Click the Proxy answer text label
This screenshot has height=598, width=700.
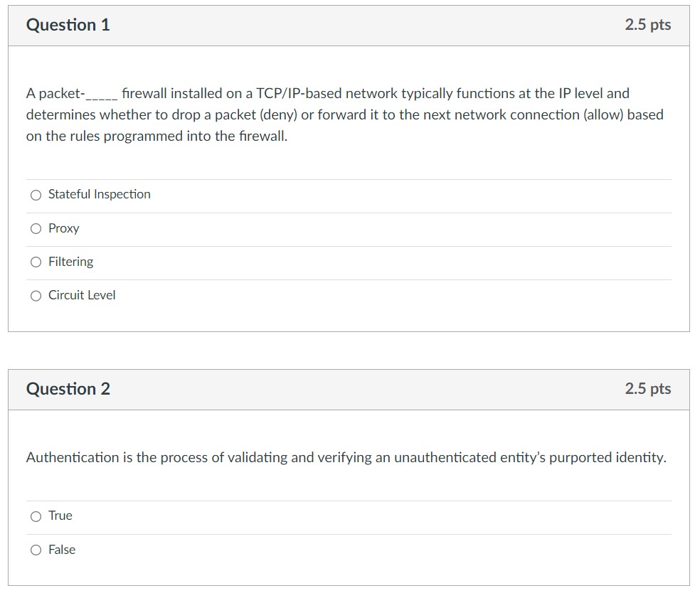pos(63,228)
